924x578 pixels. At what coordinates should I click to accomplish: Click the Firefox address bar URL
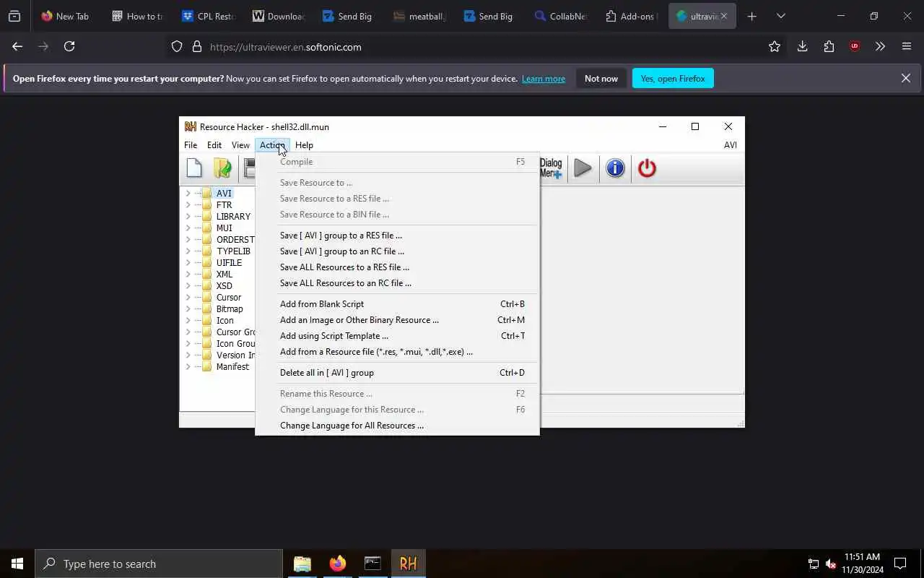point(286,47)
